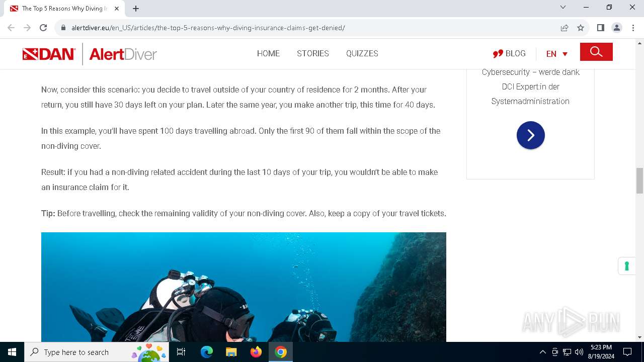
Task: Bookmark this page with the star icon
Action: pyautogui.click(x=581, y=28)
